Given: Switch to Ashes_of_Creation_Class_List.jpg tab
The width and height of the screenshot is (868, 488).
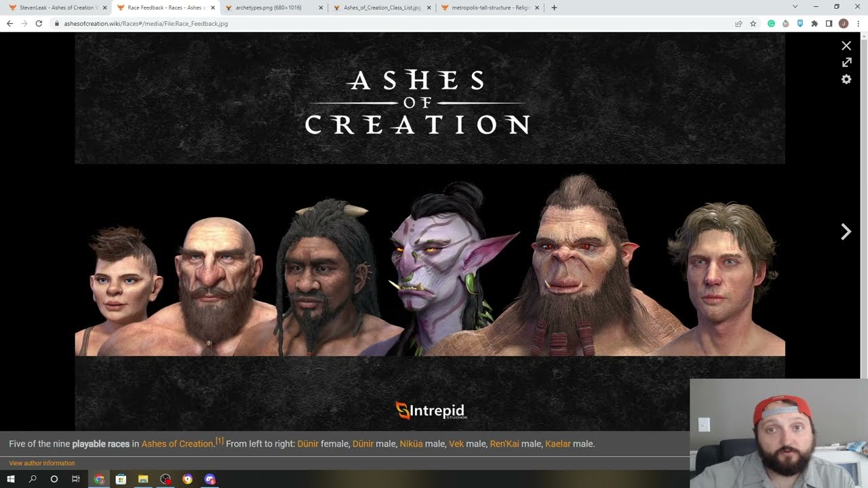Looking at the screenshot, I should [x=381, y=7].
